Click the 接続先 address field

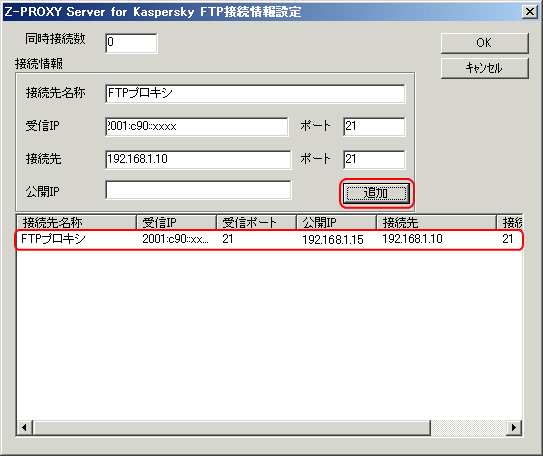point(198,160)
